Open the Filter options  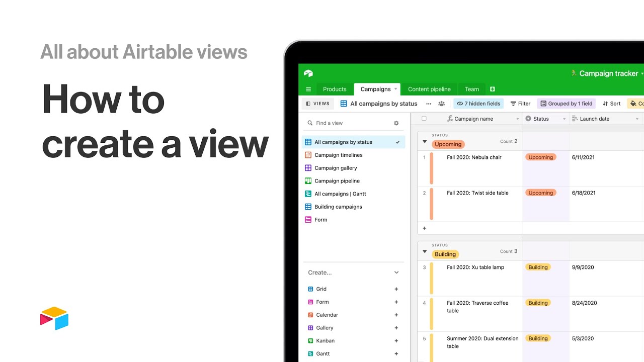coord(520,104)
